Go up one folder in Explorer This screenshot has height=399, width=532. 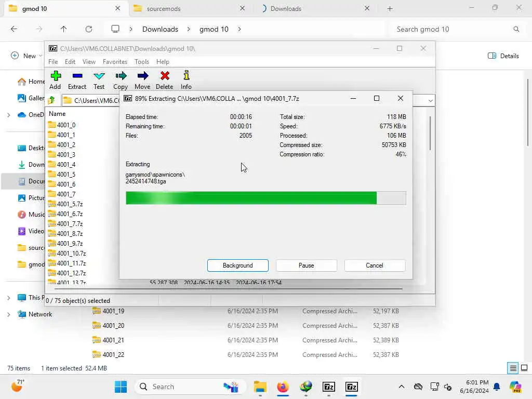[63, 29]
